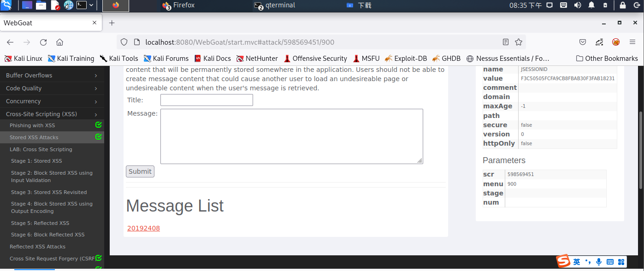Screen dimensions: 644x271
Task: Go to Firefox home page
Action: pos(59,42)
